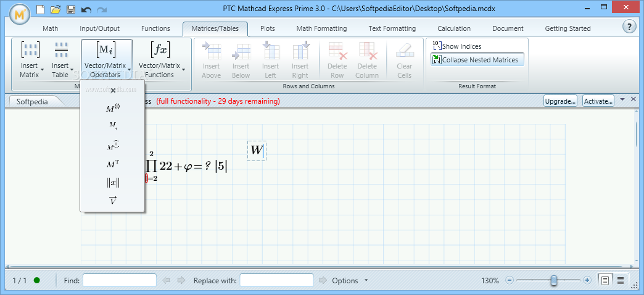Select the Softpedia worksheet tab
644x295 pixels.
pyautogui.click(x=32, y=101)
